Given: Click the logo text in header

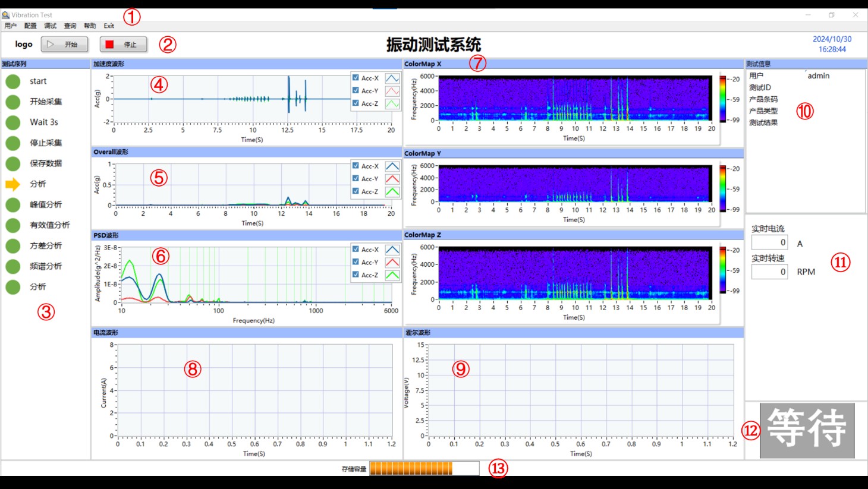Looking at the screenshot, I should [x=24, y=44].
